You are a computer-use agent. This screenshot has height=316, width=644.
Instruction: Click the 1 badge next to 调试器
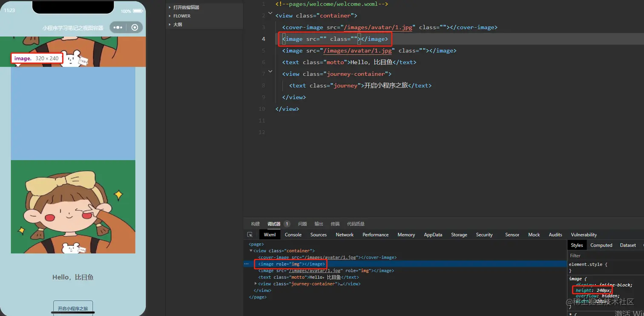point(287,224)
